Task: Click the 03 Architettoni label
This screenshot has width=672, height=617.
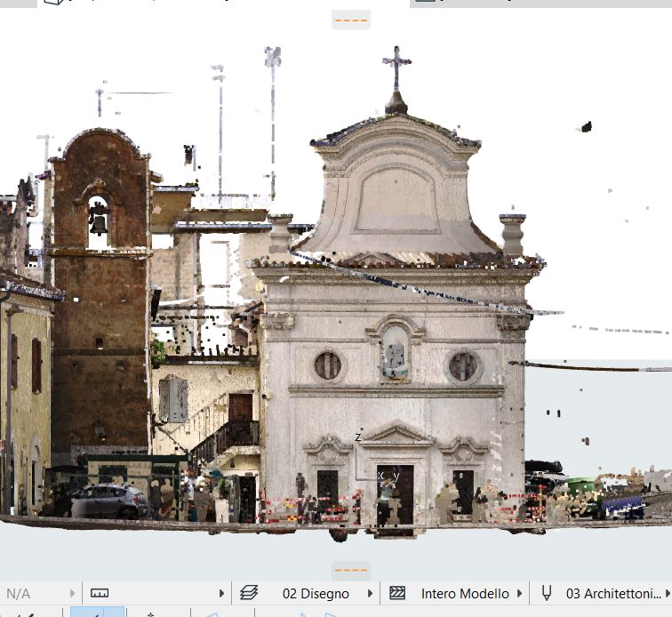Action: click(613, 593)
